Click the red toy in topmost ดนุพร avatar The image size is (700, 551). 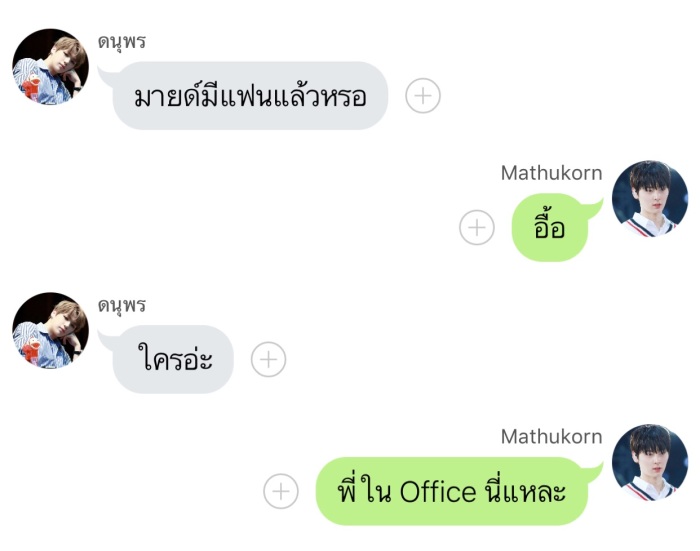click(32, 87)
